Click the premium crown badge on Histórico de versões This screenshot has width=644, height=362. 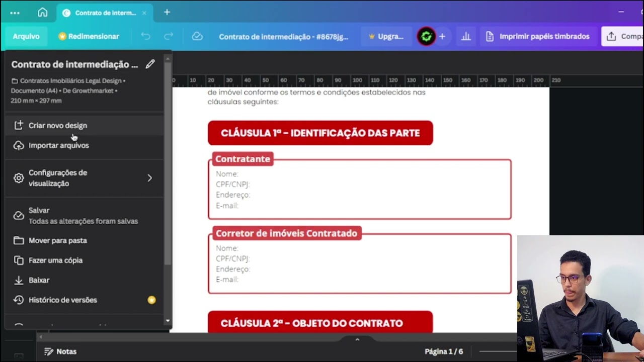tap(151, 300)
